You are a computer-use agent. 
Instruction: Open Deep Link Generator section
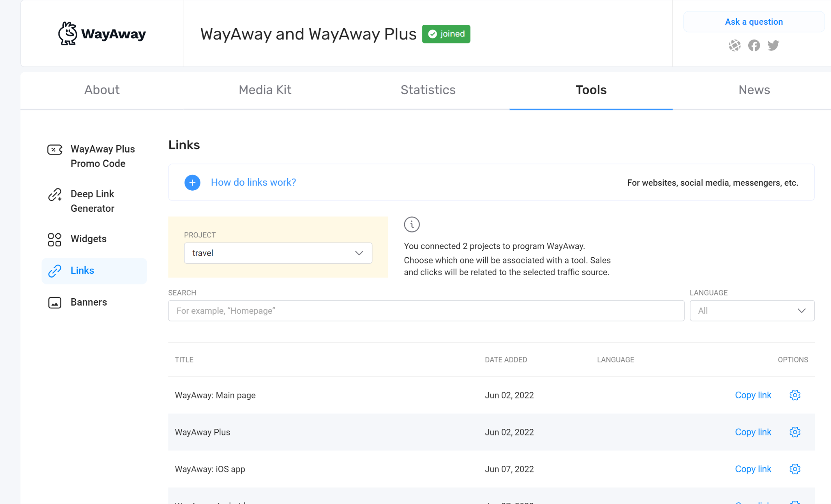(x=94, y=201)
